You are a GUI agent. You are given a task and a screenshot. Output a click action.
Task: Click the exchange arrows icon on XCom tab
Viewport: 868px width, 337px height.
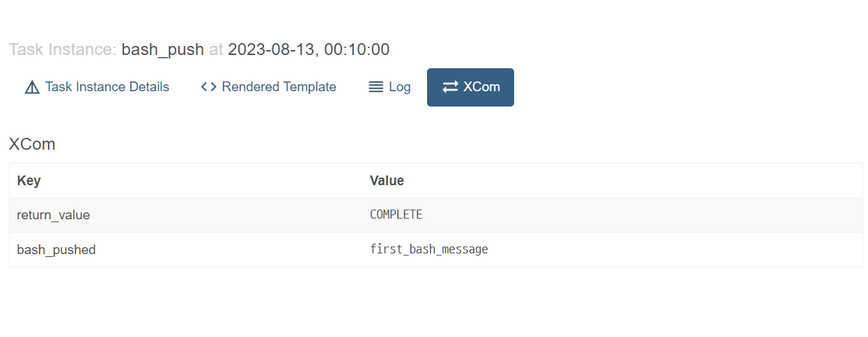(x=450, y=87)
